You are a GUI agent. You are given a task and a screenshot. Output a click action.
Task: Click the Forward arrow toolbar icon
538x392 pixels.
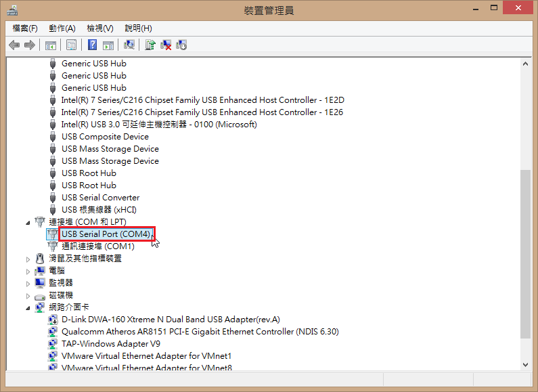tap(30, 45)
